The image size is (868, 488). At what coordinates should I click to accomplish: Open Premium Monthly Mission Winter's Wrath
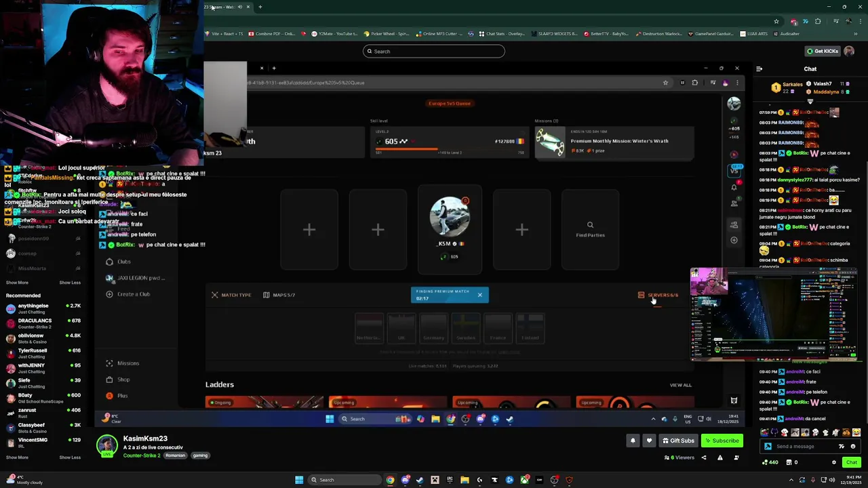coord(614,142)
